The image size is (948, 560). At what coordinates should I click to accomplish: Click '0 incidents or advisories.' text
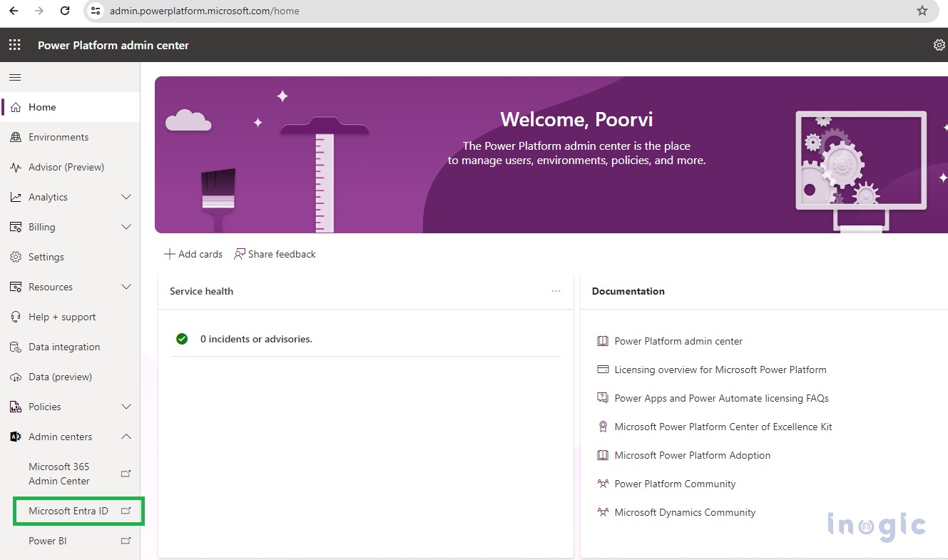(256, 339)
